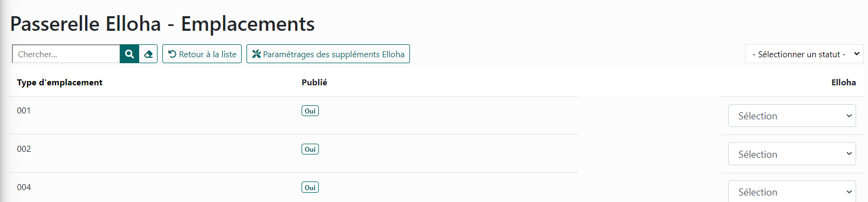Focus the Chercher search field
868x202 pixels.
(66, 54)
